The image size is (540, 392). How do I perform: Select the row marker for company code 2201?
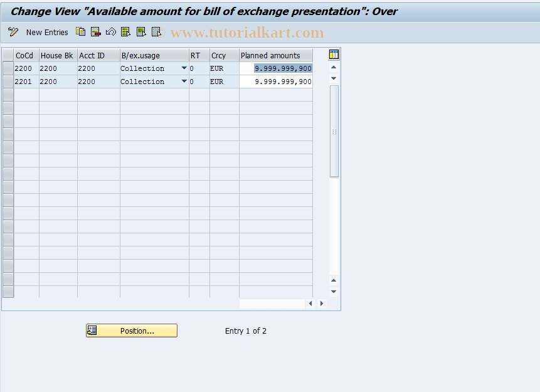point(8,81)
